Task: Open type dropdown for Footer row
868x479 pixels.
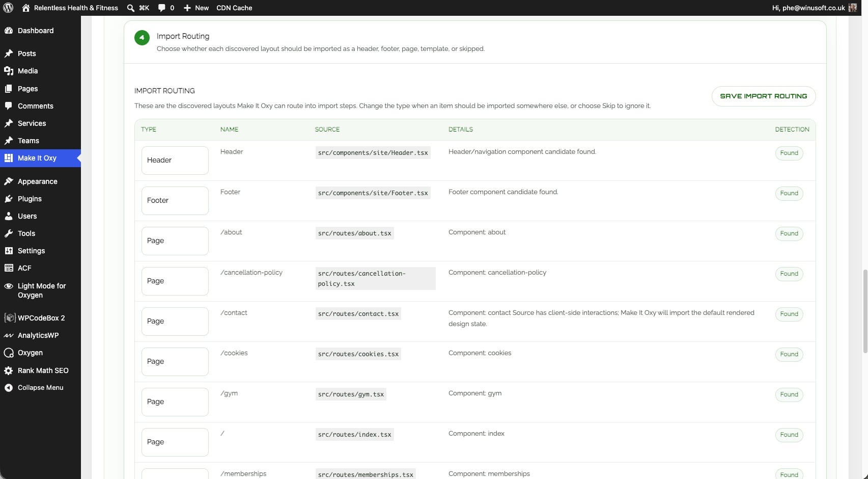Action: [175, 200]
